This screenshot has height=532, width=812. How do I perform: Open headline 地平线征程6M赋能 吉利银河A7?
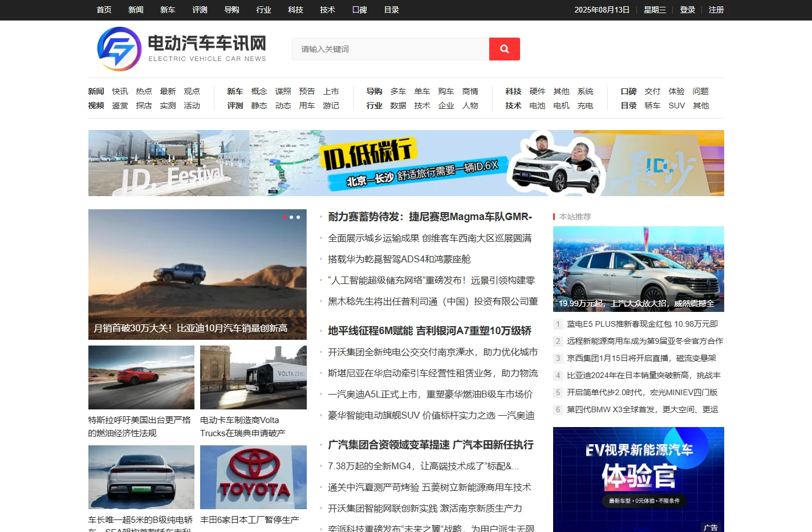click(x=430, y=331)
